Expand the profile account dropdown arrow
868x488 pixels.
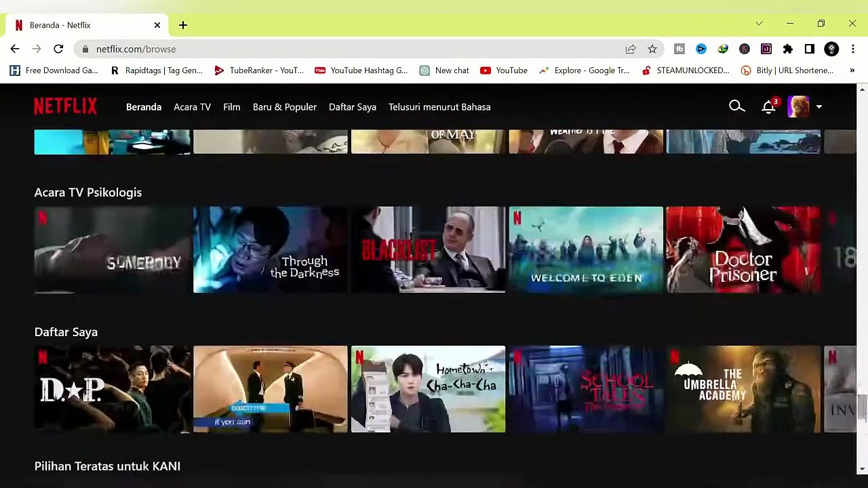tap(819, 107)
